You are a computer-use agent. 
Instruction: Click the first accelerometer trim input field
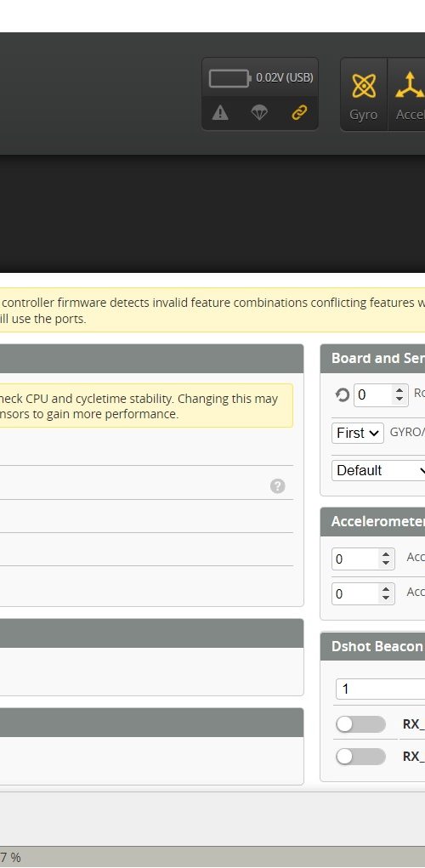pos(364,559)
